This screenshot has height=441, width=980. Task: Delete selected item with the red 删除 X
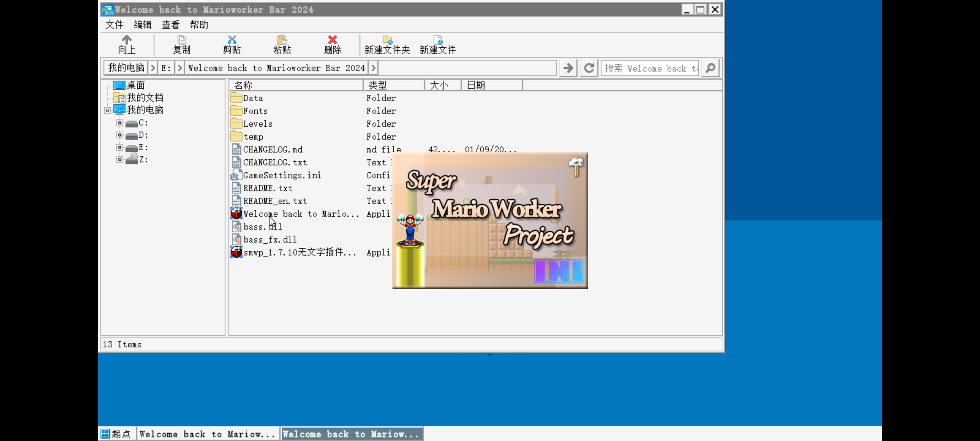pos(332,44)
